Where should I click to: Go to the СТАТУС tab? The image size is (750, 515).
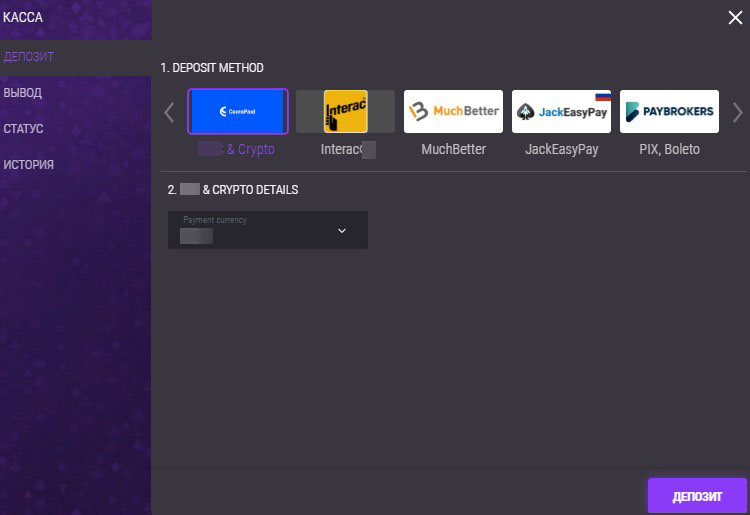tap(23, 129)
